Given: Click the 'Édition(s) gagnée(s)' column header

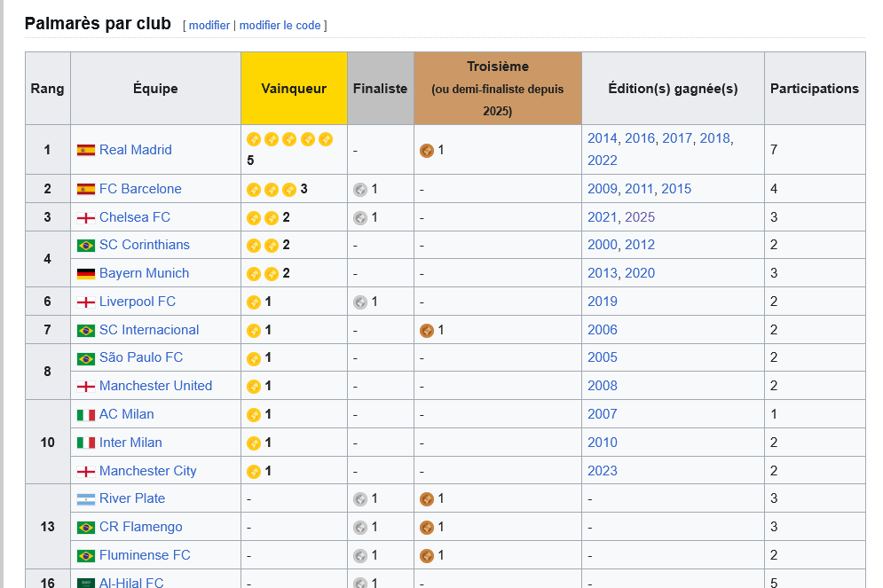Looking at the screenshot, I should tap(673, 89).
